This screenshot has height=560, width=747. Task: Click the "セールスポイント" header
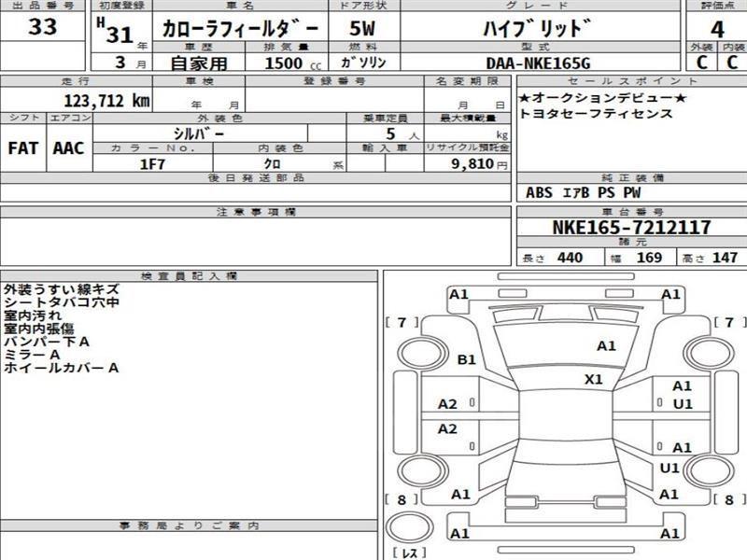tap(632, 81)
